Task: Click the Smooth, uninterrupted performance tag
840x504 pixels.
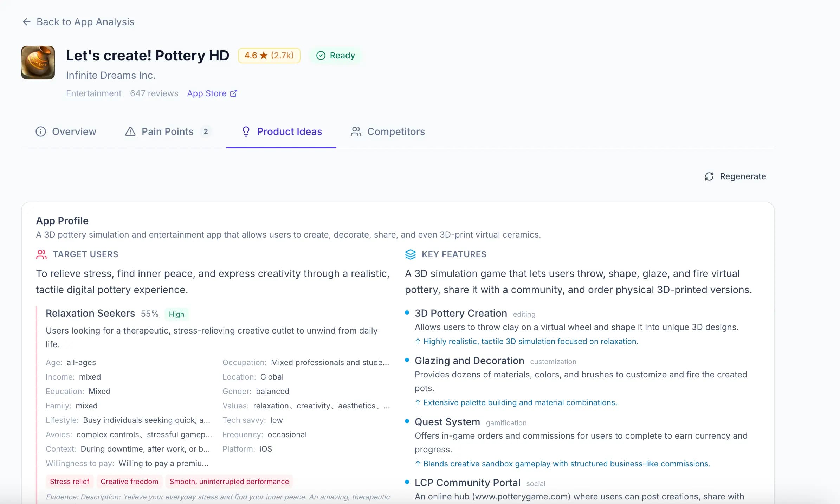Action: [x=229, y=482]
